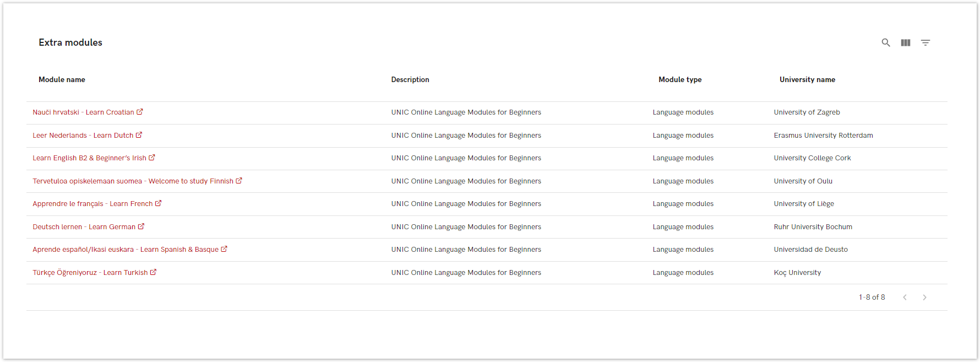Click external link icon beside Learn Turkish
The width and height of the screenshot is (980, 362).
coord(153,272)
